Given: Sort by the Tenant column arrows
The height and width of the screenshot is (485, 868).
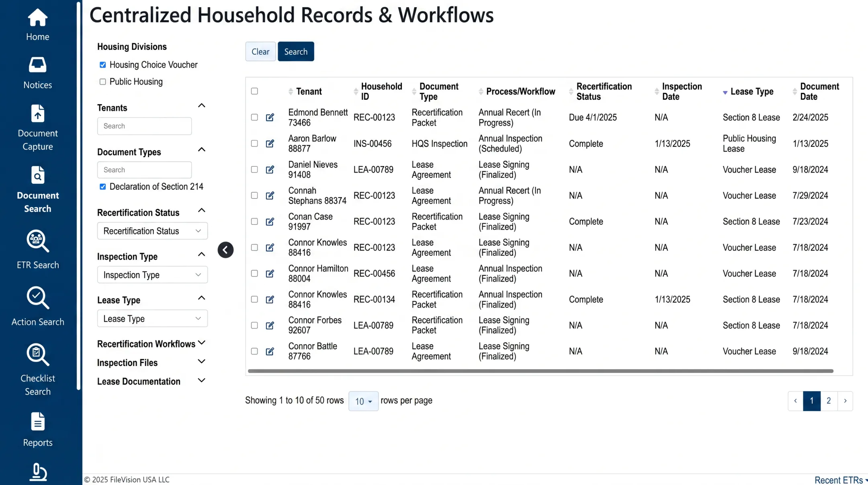Looking at the screenshot, I should pyautogui.click(x=291, y=92).
